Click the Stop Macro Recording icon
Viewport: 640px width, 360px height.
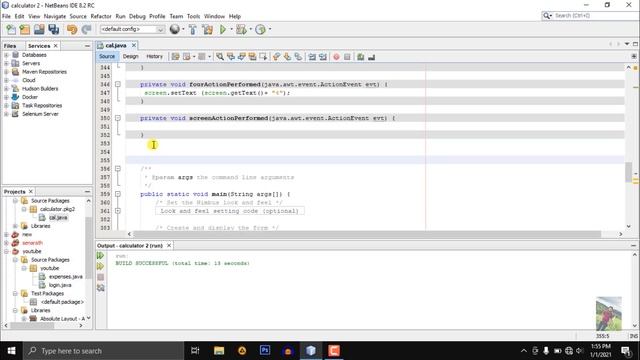click(x=347, y=57)
